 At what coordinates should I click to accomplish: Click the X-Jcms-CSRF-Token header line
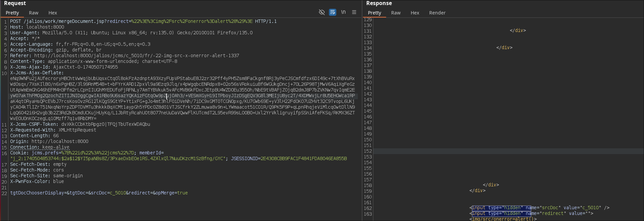coord(80,124)
